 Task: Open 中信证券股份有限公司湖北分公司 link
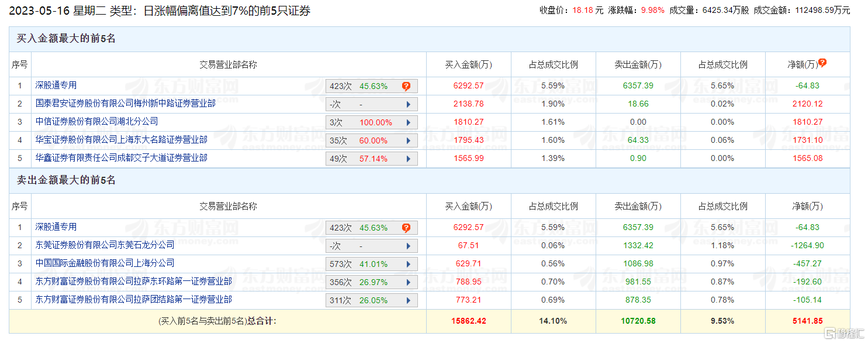pos(96,122)
